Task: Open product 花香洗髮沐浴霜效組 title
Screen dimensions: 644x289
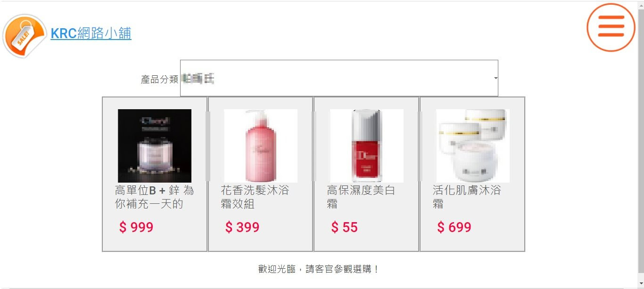Action: click(x=255, y=197)
